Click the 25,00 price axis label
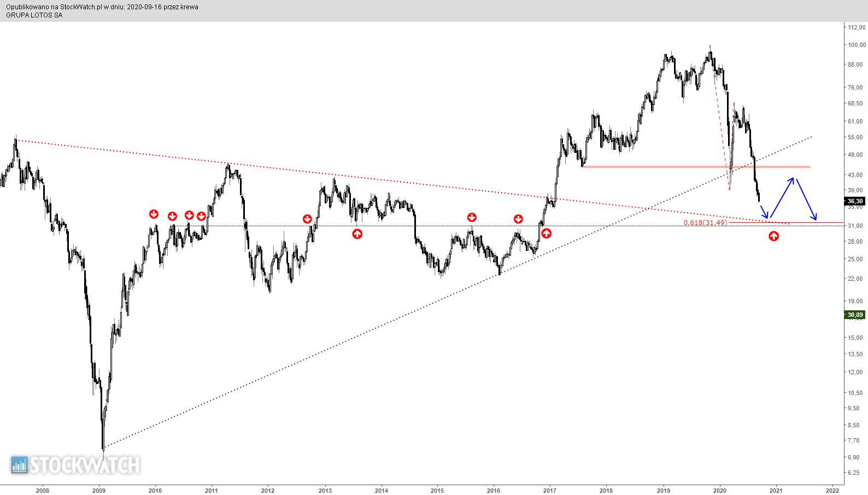 click(855, 259)
